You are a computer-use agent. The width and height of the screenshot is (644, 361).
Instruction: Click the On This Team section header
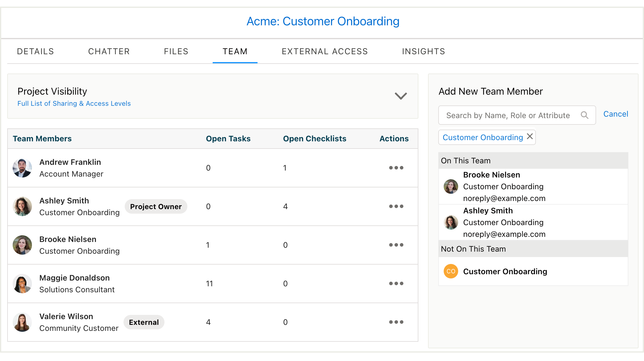point(533,161)
